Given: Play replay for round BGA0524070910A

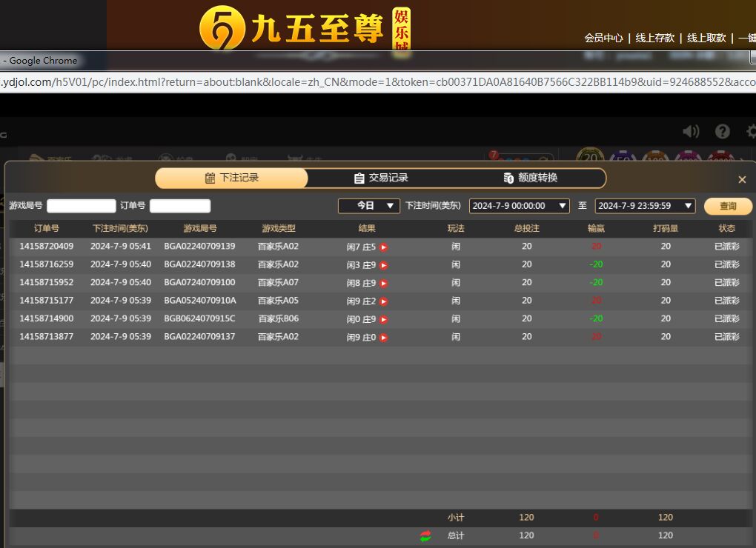Looking at the screenshot, I should [x=384, y=301].
